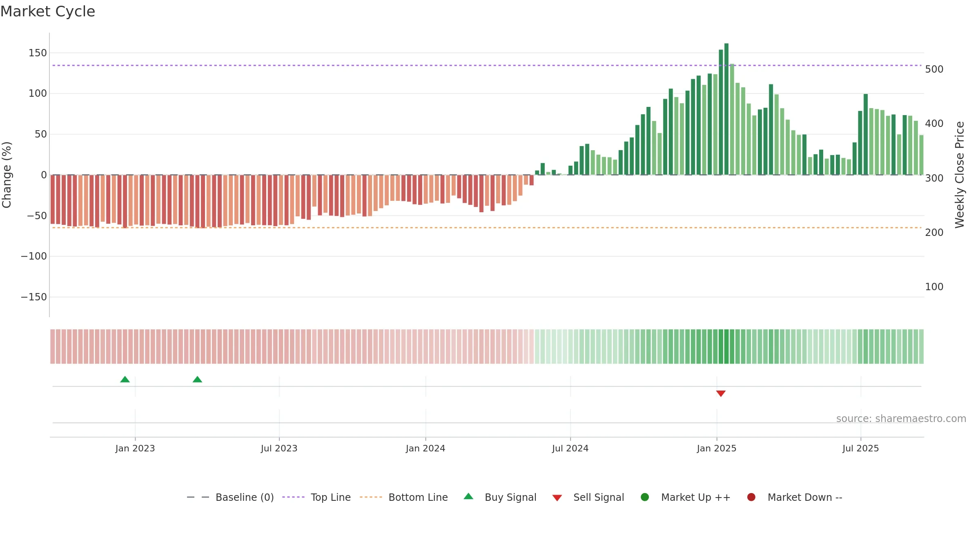Toggle the Market Up ++ legend label
Viewport: 980px width, 551px height.
click(696, 498)
